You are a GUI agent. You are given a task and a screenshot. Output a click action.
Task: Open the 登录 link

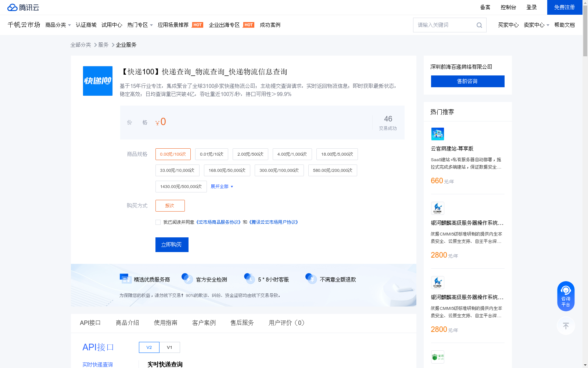click(531, 7)
